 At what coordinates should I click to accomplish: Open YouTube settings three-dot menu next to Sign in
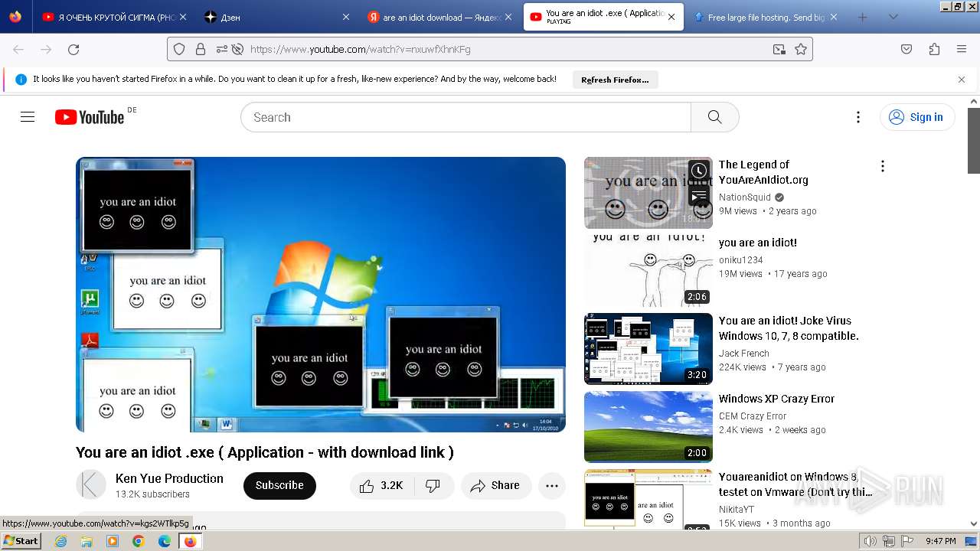[858, 117]
